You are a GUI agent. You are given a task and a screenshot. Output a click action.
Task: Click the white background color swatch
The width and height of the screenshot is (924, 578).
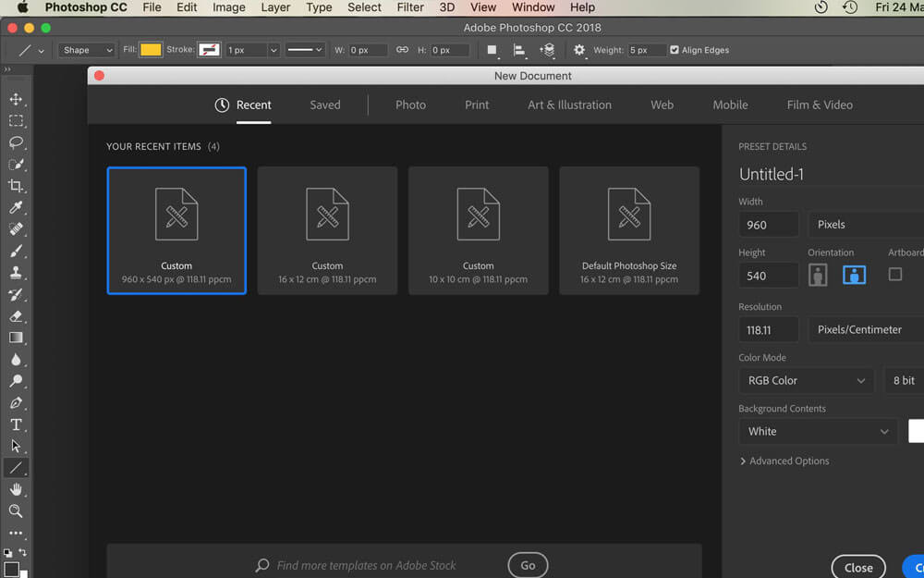point(917,431)
